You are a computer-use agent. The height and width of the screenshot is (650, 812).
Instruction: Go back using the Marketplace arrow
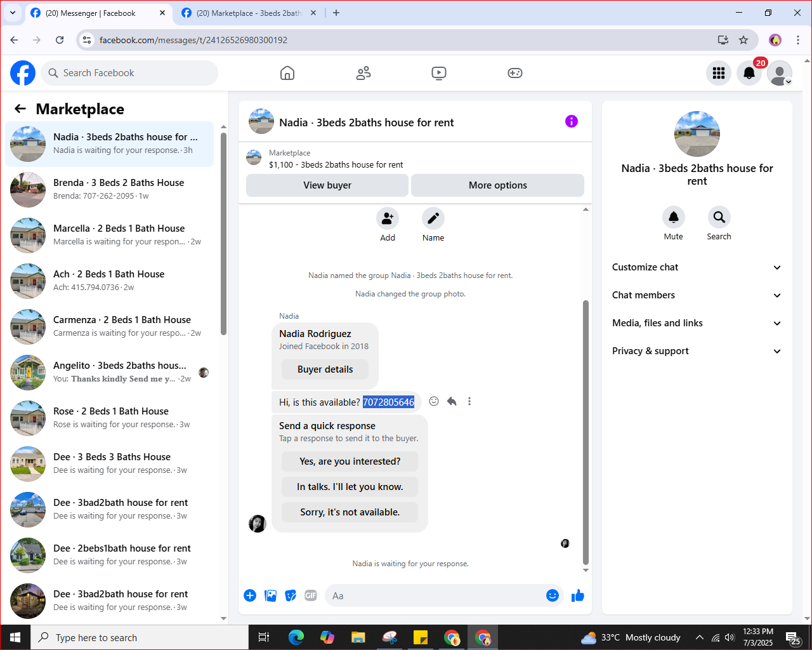20,109
